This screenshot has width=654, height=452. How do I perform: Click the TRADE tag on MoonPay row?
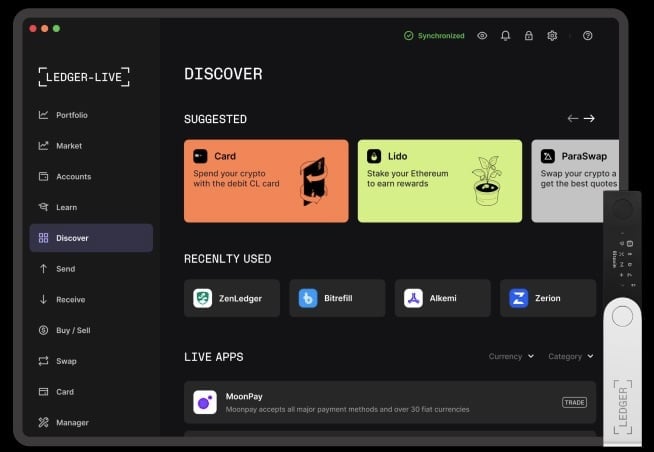574,402
